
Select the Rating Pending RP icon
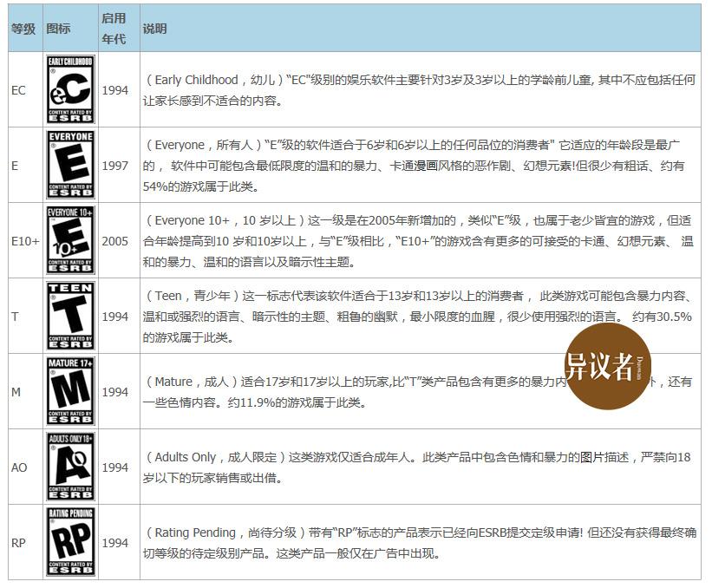pos(70,542)
